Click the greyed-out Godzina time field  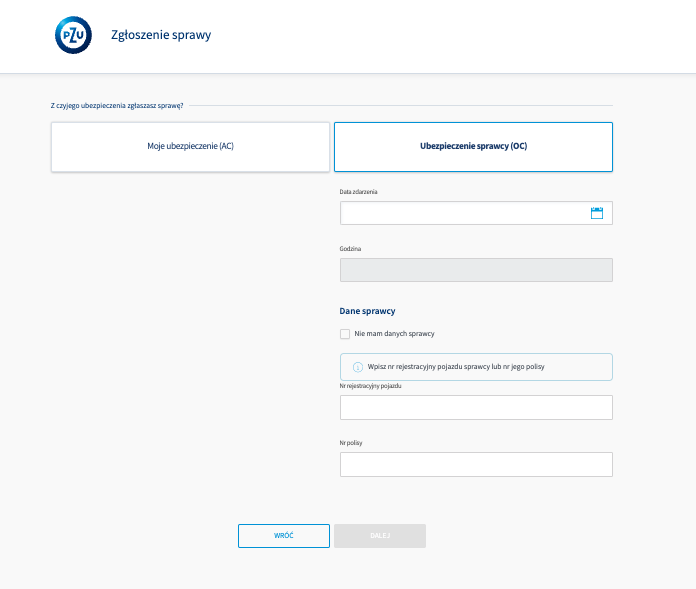point(476,270)
